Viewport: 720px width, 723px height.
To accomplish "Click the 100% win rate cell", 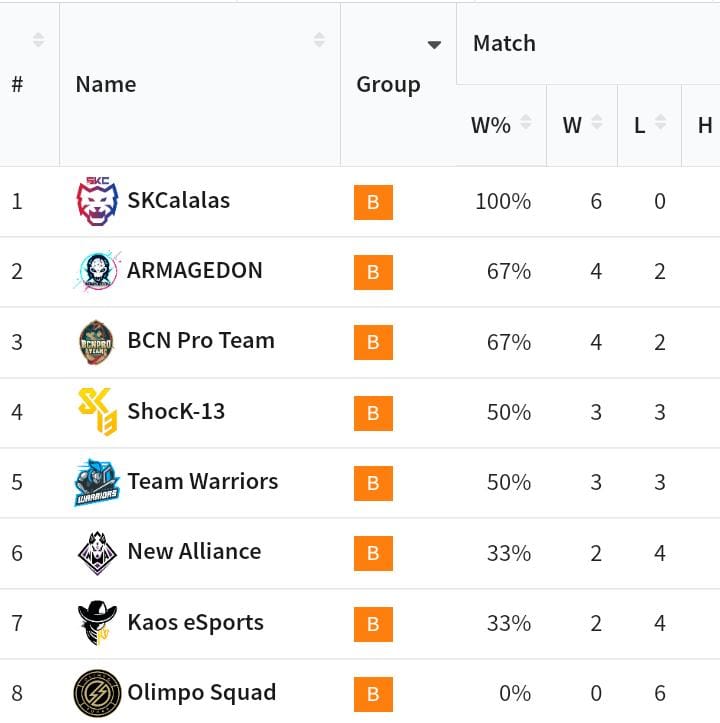I will coord(503,201).
